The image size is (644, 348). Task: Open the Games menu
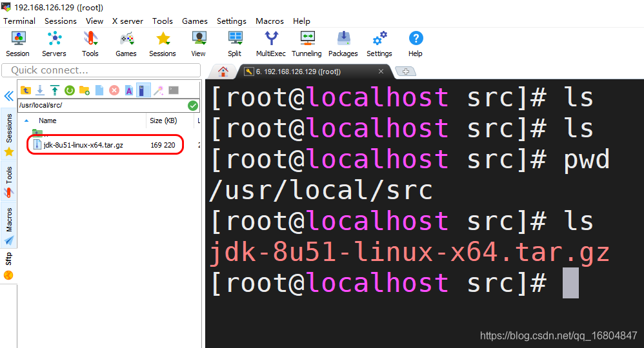tap(195, 21)
